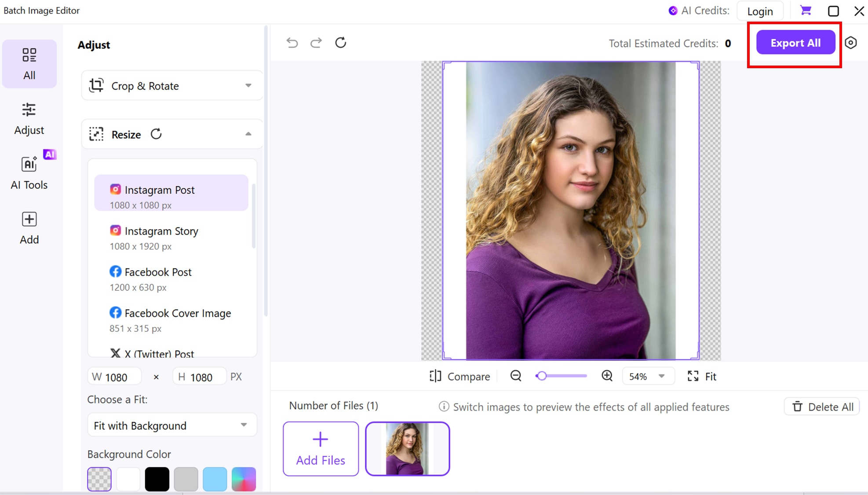
Task: Click the Add Files tile
Action: point(321,449)
